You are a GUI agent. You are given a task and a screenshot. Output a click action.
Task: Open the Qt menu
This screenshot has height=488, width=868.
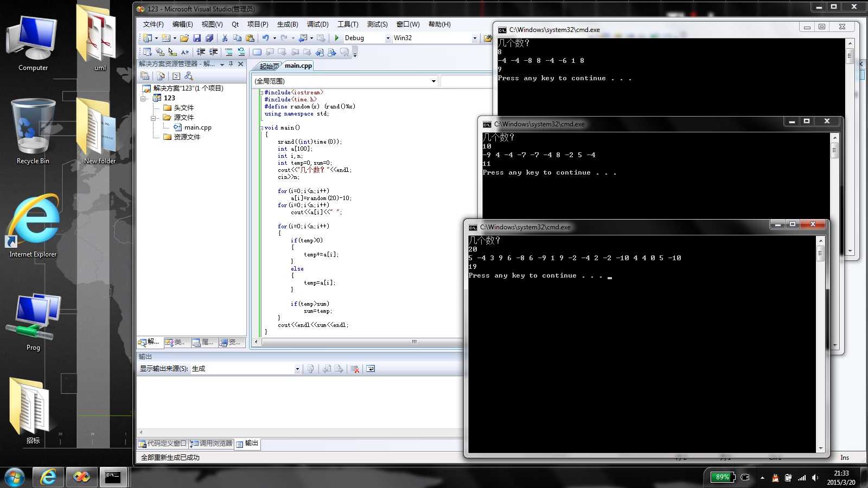click(235, 24)
